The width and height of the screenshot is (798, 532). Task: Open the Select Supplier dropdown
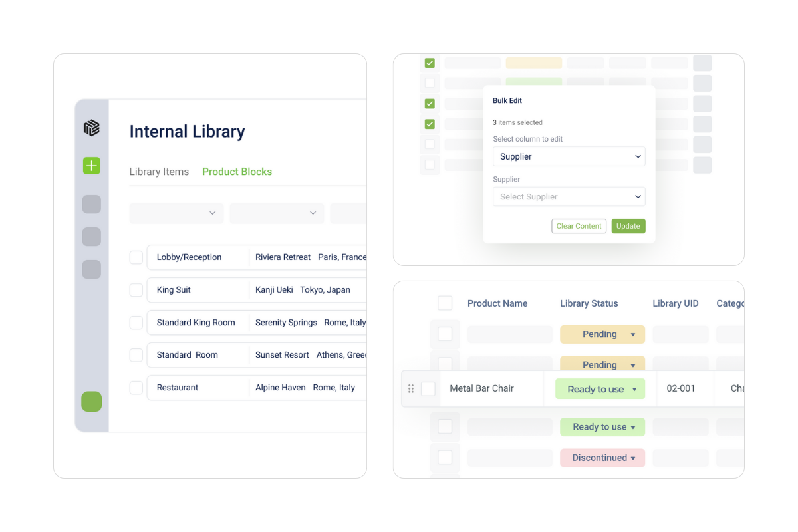(569, 196)
